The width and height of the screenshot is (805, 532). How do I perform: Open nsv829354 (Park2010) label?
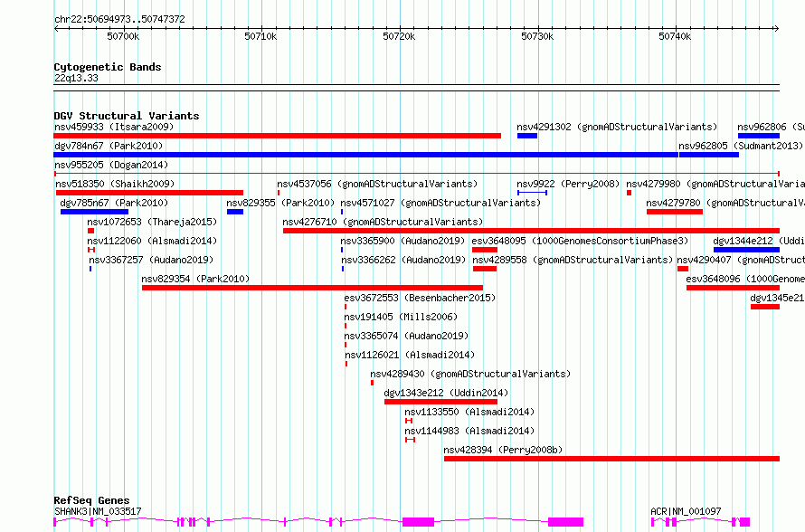tap(195, 279)
